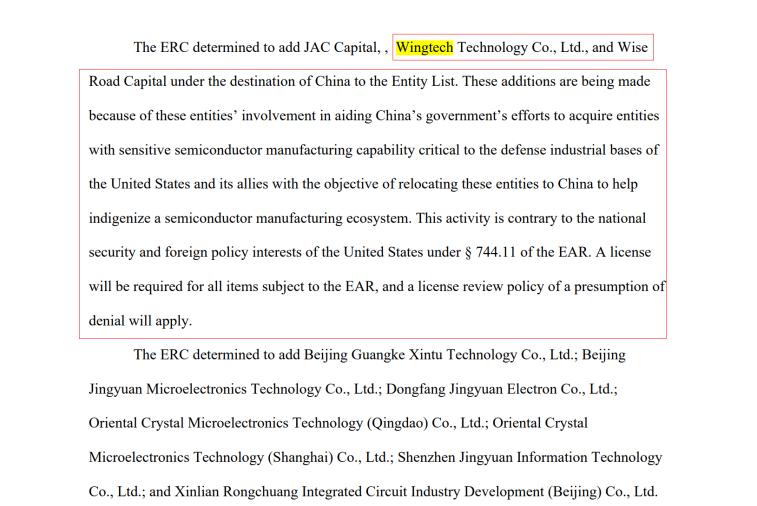This screenshot has height=506, width=757.
Task: Click the word (Shanghai) in the company name
Action: coord(300,457)
